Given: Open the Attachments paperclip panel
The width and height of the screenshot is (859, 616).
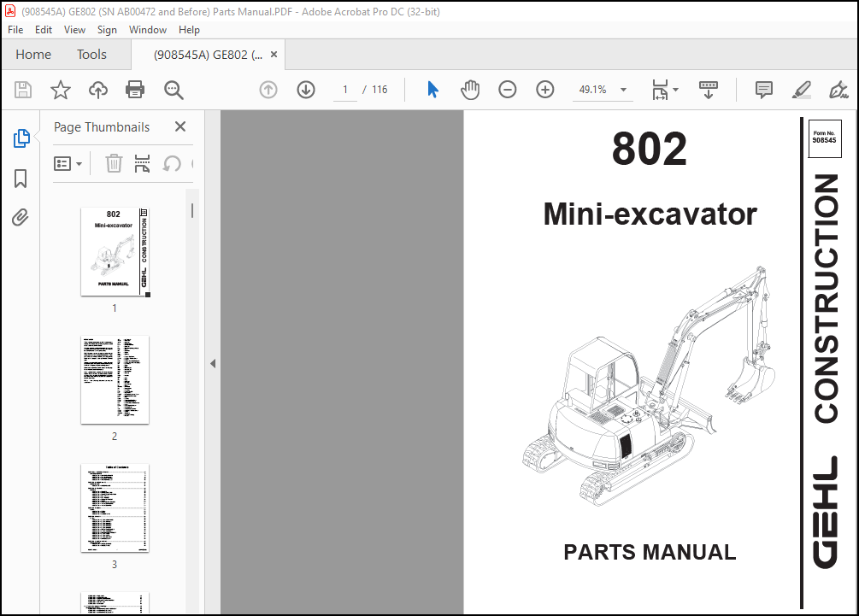Looking at the screenshot, I should click(x=21, y=217).
